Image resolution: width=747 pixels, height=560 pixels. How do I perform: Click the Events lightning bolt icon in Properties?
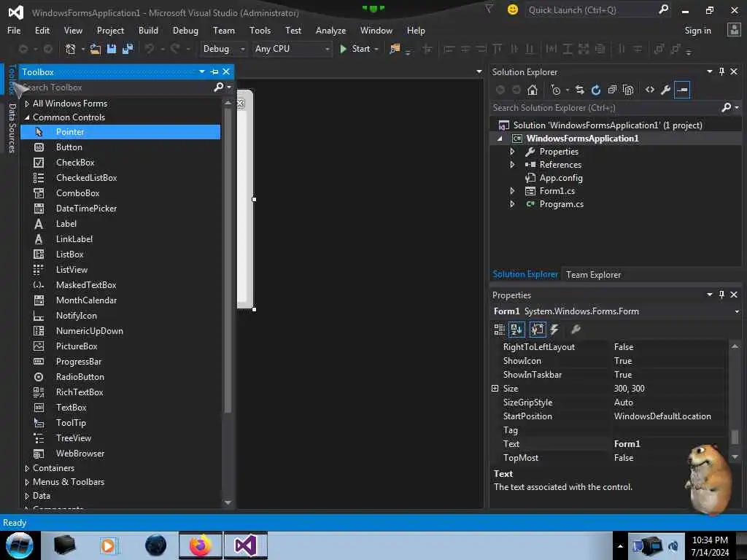click(554, 329)
